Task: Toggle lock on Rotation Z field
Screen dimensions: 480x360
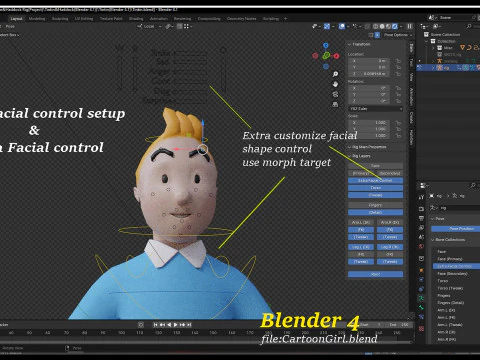Action: click(x=398, y=101)
